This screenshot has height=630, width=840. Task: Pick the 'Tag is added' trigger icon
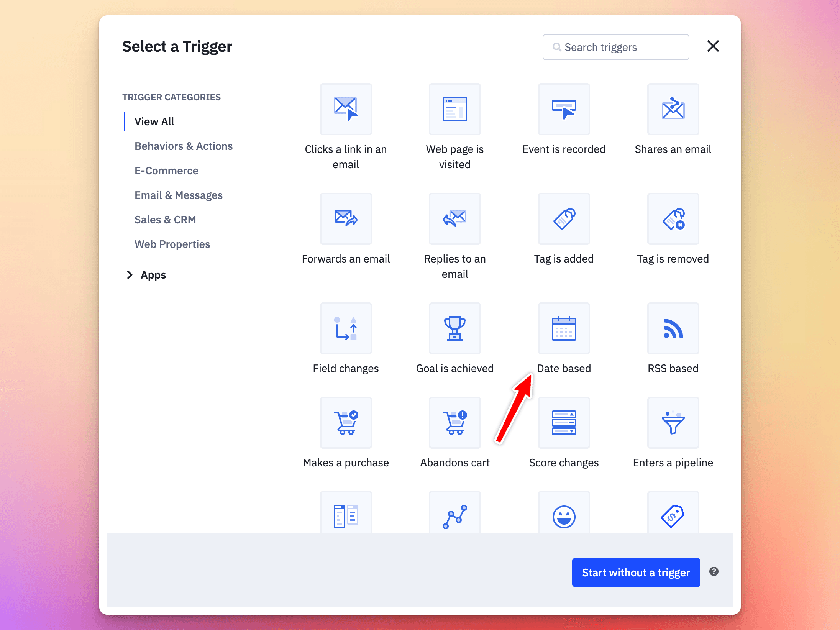click(x=564, y=219)
